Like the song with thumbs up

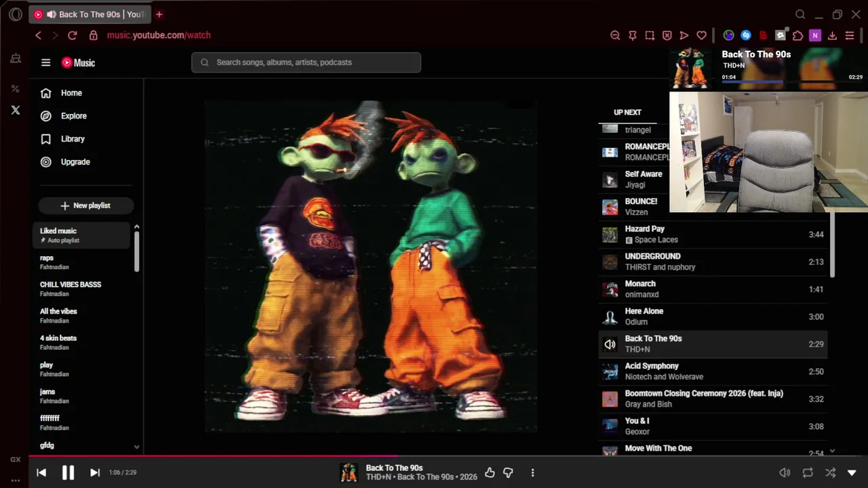(x=490, y=472)
